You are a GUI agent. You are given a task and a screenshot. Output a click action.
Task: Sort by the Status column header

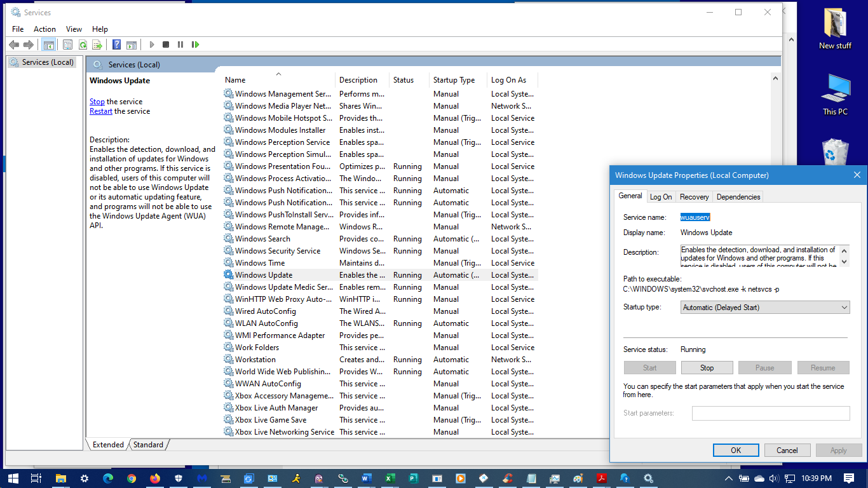(x=410, y=80)
